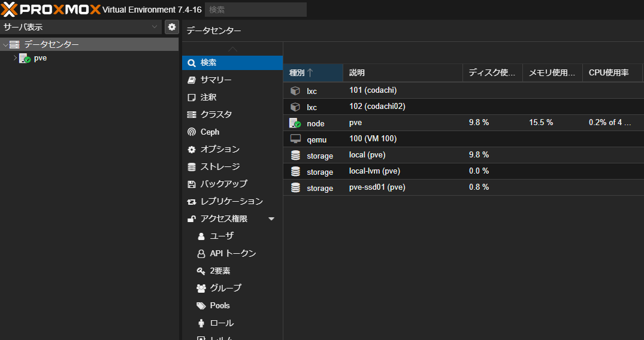Click the person icon beside ロール

click(201, 323)
